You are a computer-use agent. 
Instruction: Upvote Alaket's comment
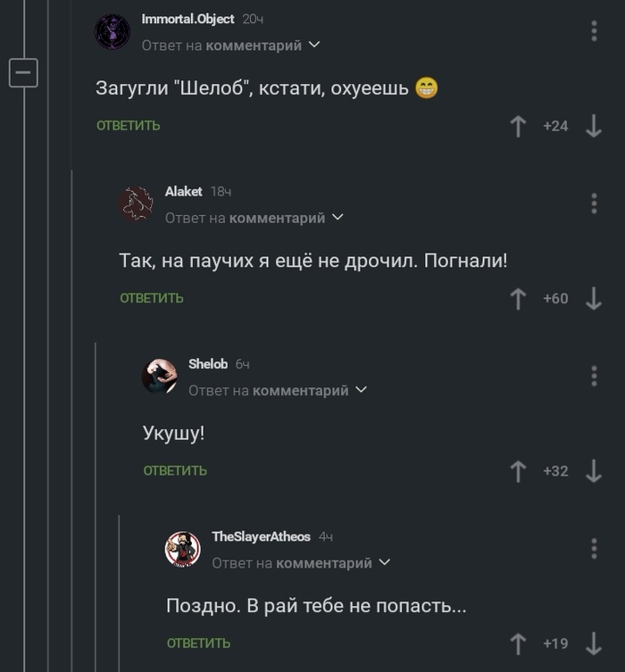[518, 299]
